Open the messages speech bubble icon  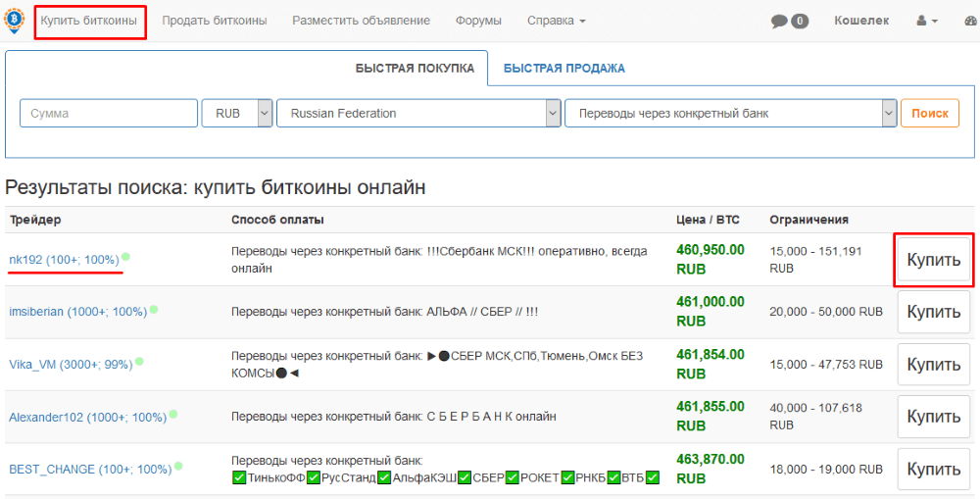(x=779, y=22)
